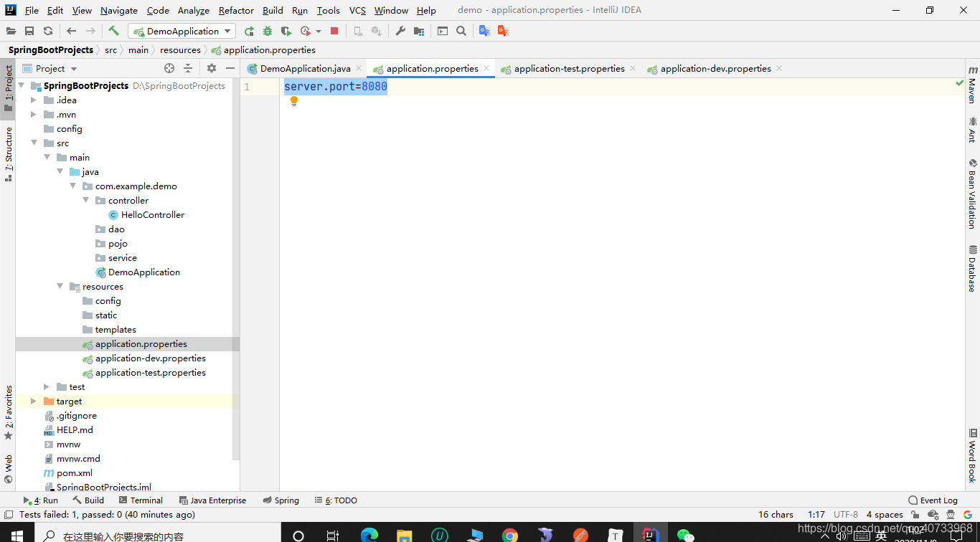Click the intention lightbulb in editor
This screenshot has width=980, height=542.
(294, 101)
